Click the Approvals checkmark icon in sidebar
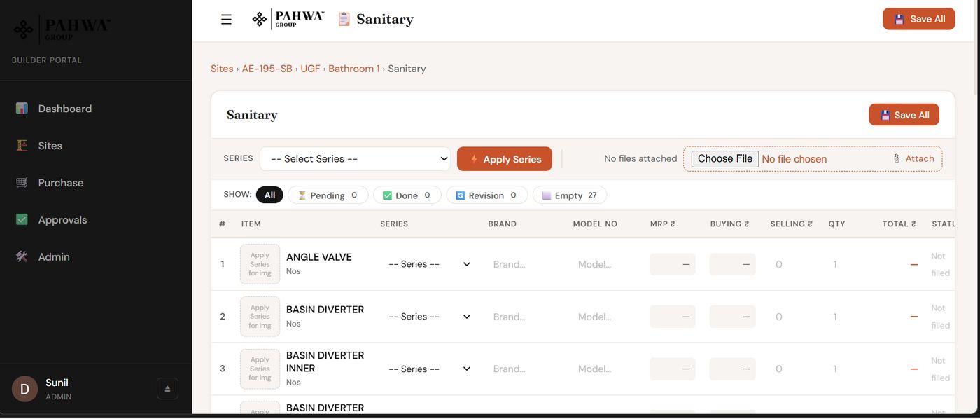The image size is (980, 419). pos(22,220)
